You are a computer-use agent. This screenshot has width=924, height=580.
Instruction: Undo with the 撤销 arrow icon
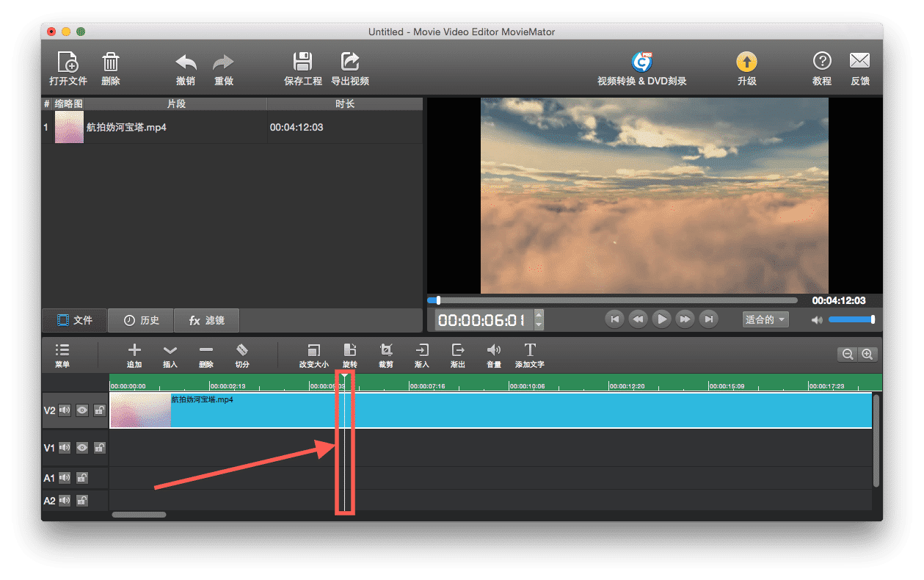tap(186, 62)
